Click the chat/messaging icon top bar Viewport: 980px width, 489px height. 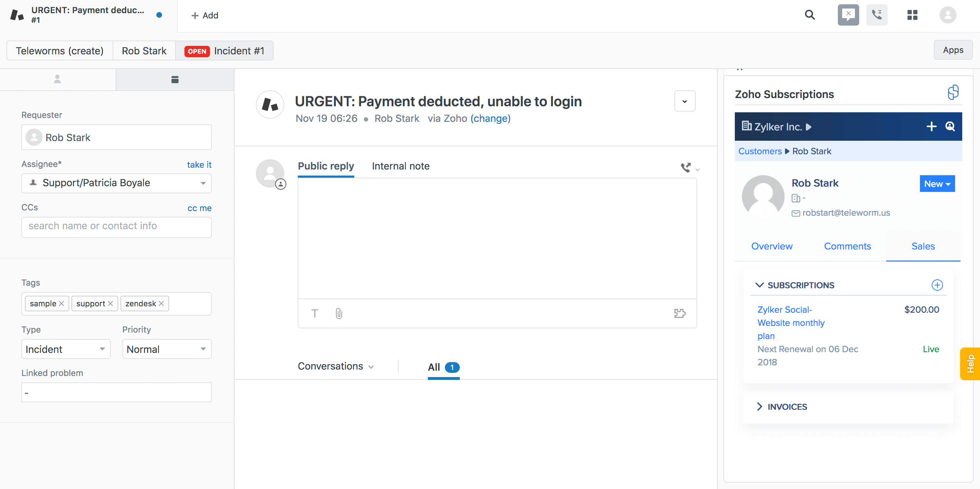849,15
